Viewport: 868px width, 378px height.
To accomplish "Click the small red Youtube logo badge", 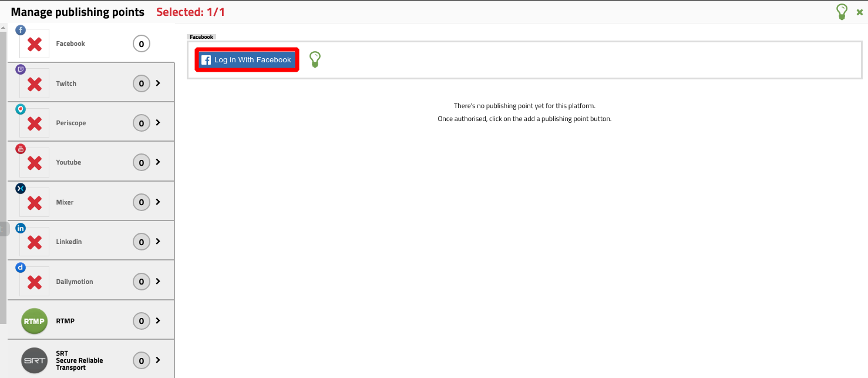I will tap(21, 149).
